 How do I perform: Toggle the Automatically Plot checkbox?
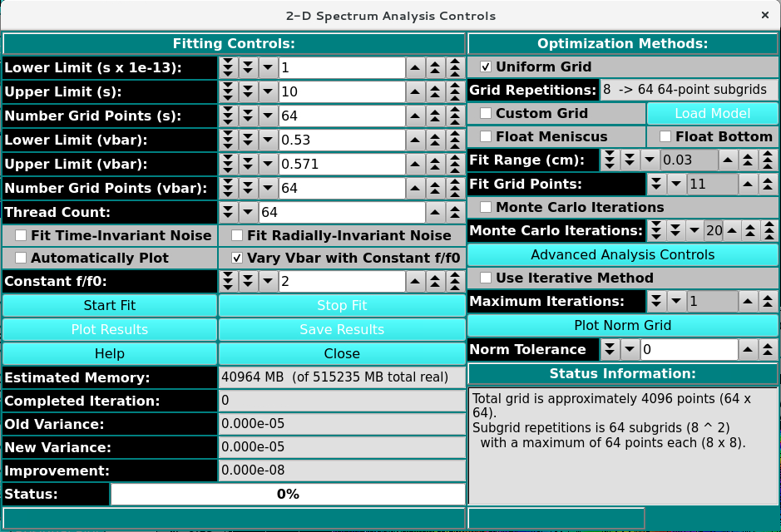pyautogui.click(x=21, y=259)
